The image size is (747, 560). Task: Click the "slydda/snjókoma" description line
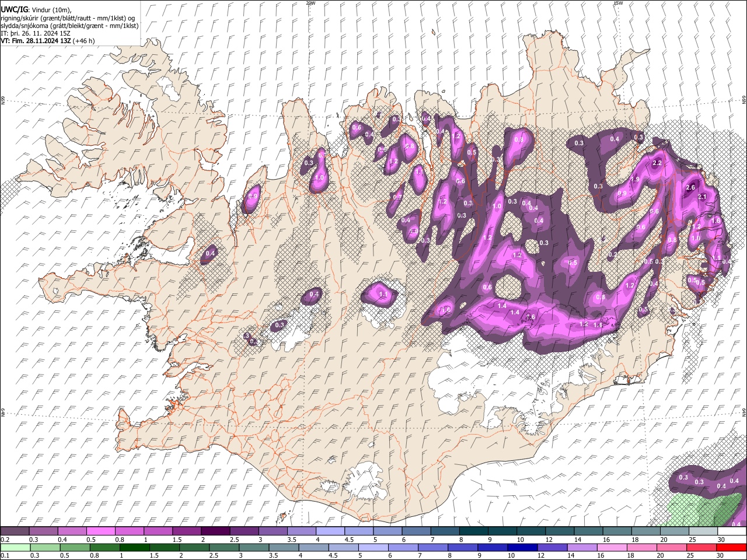(x=69, y=26)
